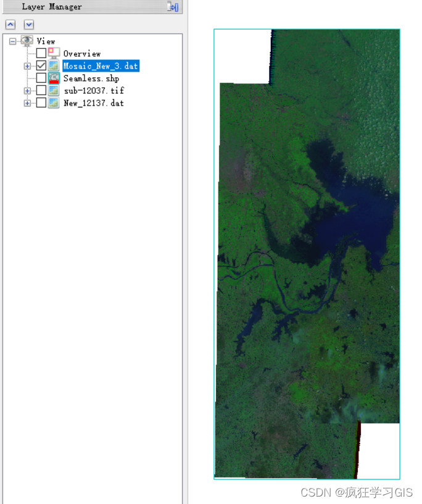
Task: Select the New_12137.dat layer name
Action: pyautogui.click(x=93, y=103)
